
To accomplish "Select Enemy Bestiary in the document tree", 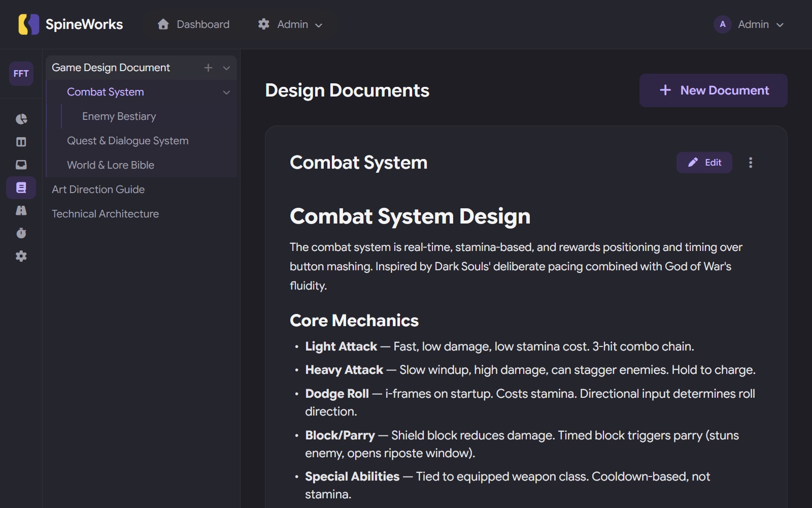I will click(119, 116).
